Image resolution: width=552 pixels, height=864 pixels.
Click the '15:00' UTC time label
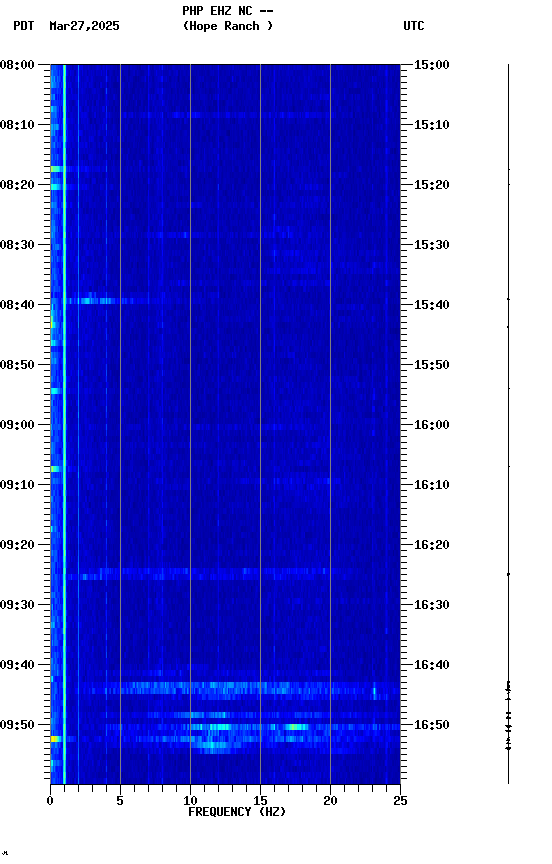coord(432,65)
